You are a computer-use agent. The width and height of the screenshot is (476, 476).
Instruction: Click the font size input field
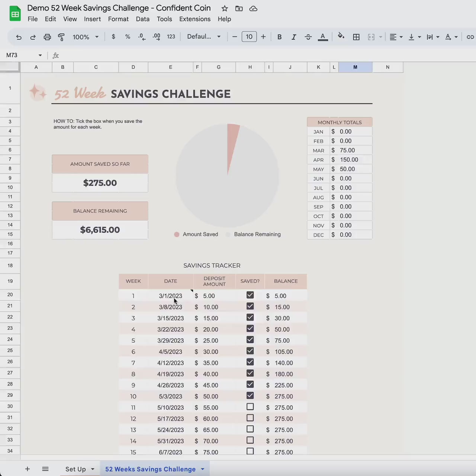click(x=249, y=37)
